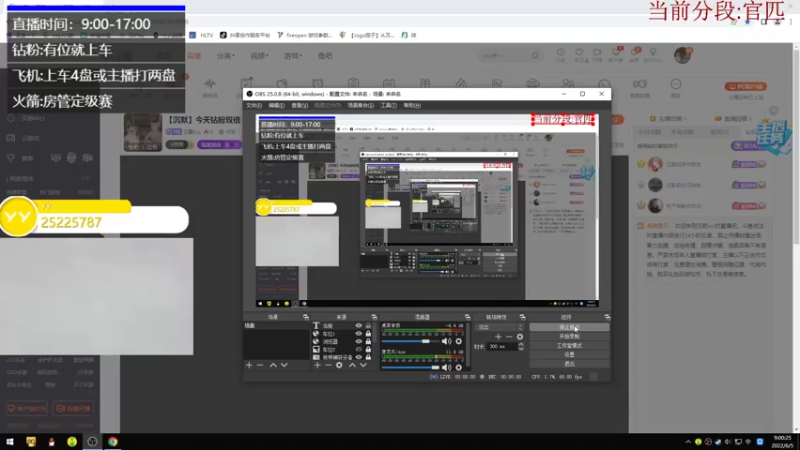Add a new scene with the plus icon

click(x=249, y=365)
